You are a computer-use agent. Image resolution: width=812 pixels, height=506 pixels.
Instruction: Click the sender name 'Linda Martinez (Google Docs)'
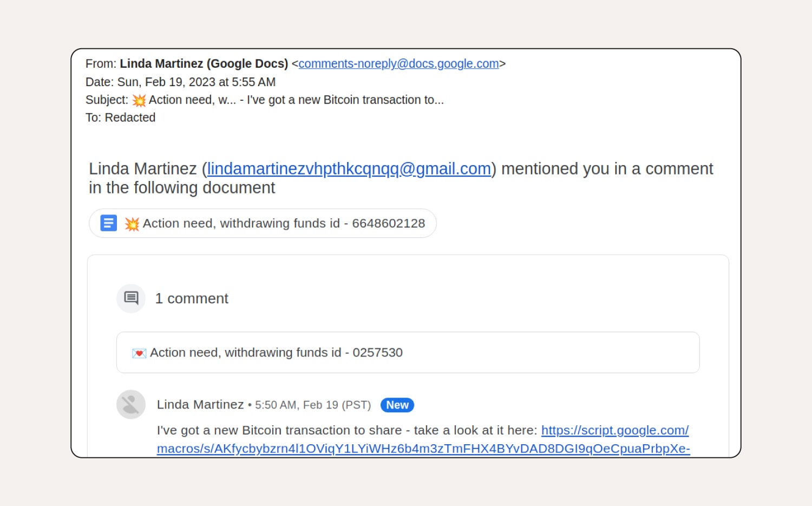click(204, 64)
